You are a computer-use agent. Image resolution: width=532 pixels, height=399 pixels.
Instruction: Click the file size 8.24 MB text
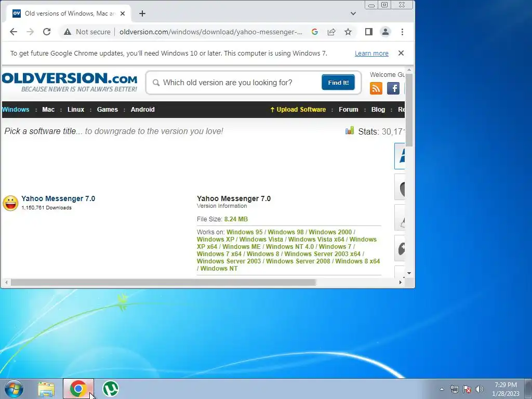point(236,219)
